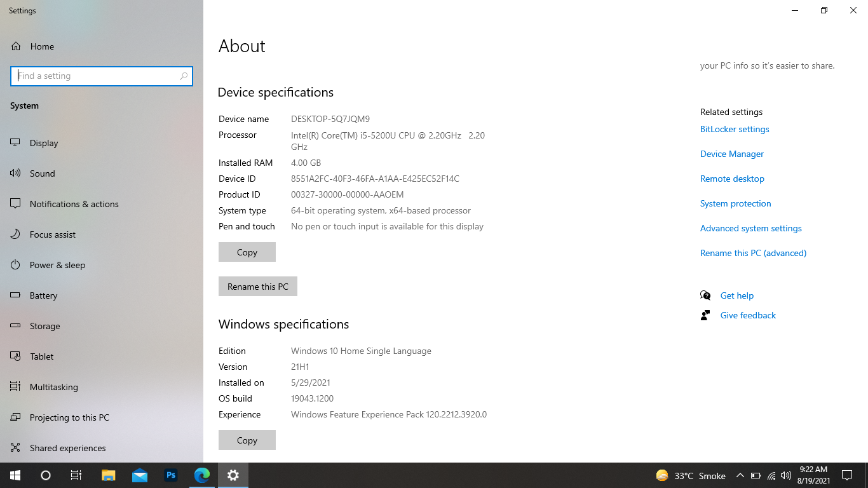Expand hidden icons in the system tray
Screen dimensions: 868x488
pyautogui.click(x=740, y=475)
